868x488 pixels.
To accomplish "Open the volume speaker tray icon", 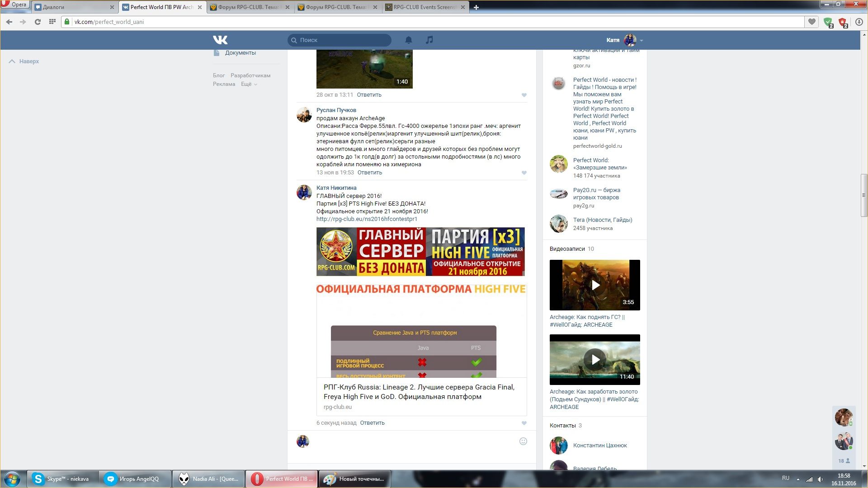I will (821, 479).
